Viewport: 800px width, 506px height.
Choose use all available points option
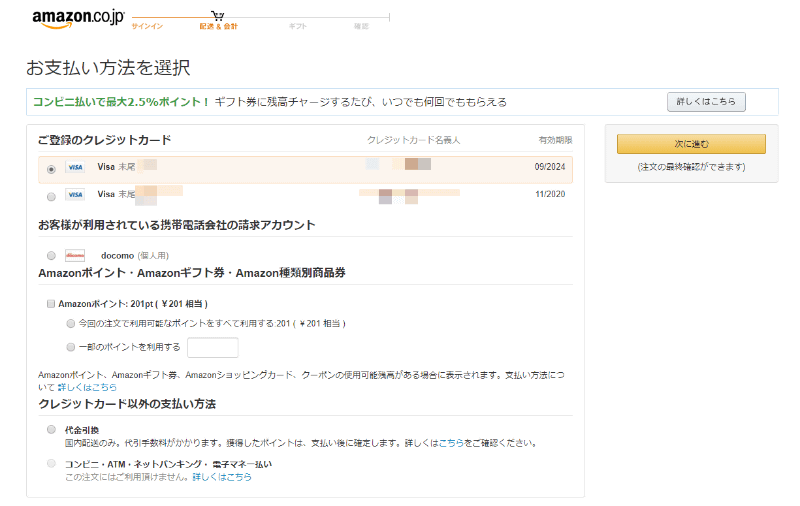point(71,323)
